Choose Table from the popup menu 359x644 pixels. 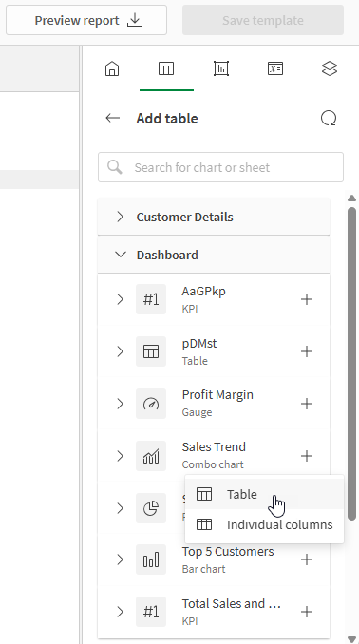(265, 494)
